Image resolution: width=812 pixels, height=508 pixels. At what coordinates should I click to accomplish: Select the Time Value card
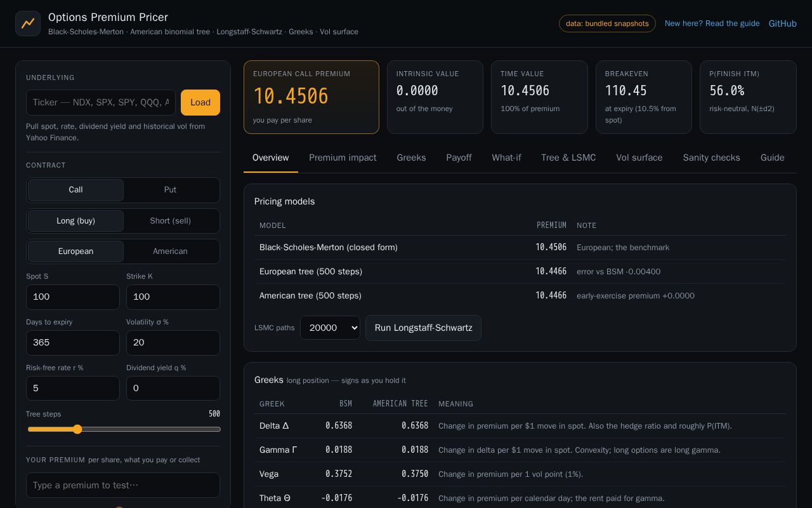pos(539,97)
